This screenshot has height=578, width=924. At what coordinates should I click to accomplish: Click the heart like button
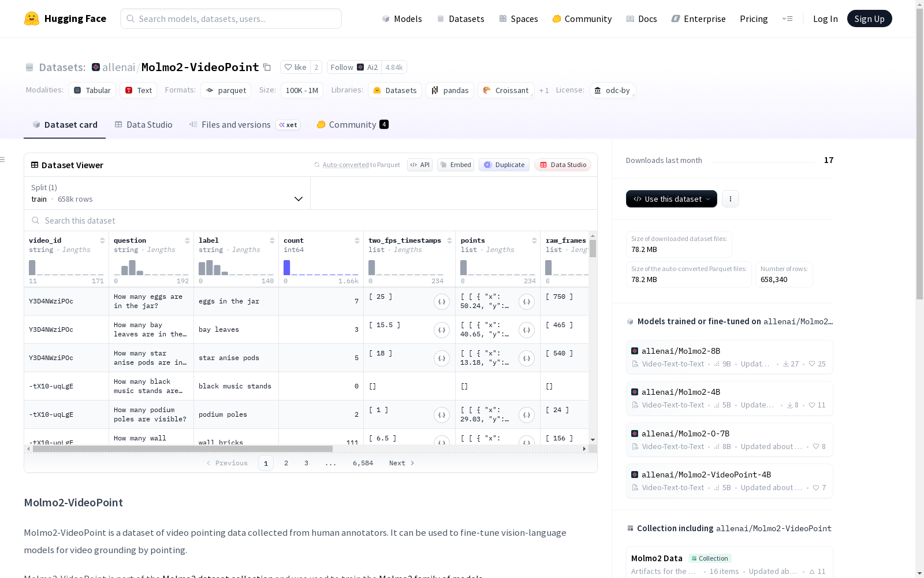coord(295,67)
